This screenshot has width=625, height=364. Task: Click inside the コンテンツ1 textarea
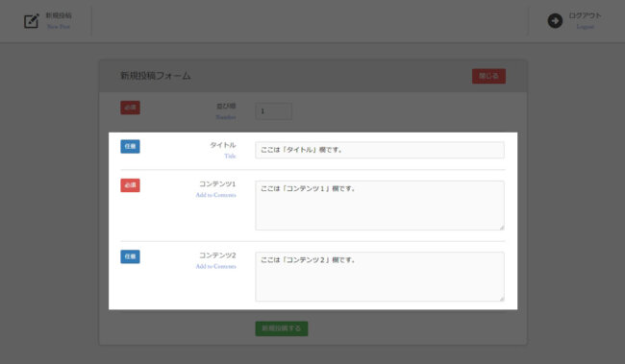coord(380,206)
